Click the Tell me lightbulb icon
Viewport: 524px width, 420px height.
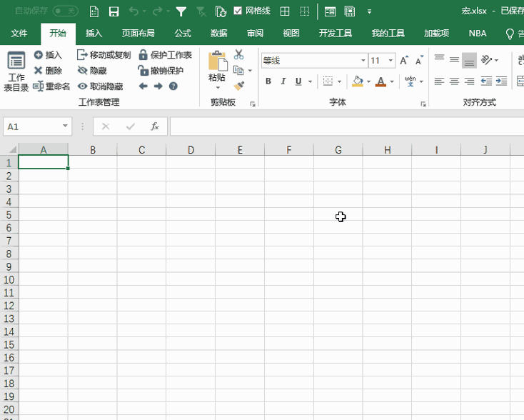click(x=510, y=34)
